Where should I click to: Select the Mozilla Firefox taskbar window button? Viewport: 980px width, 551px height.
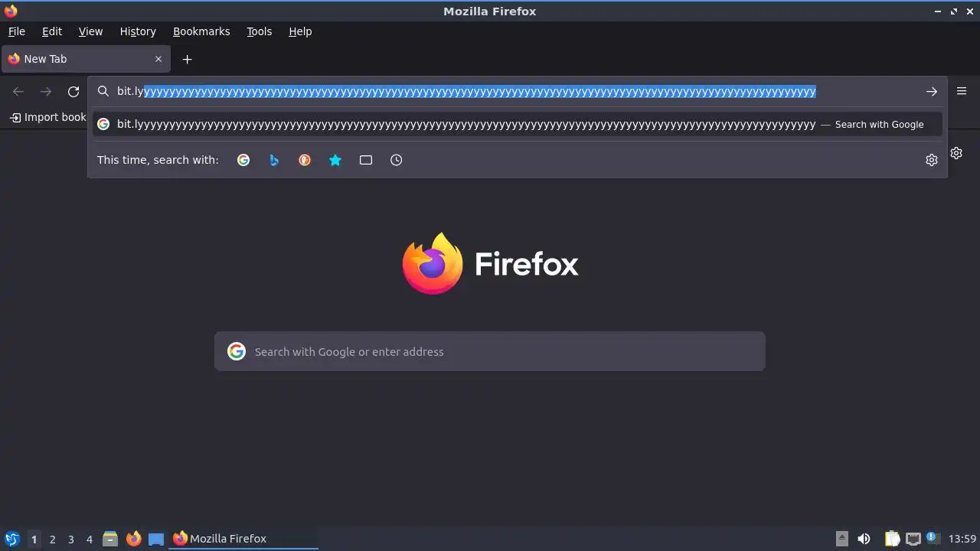[243, 539]
